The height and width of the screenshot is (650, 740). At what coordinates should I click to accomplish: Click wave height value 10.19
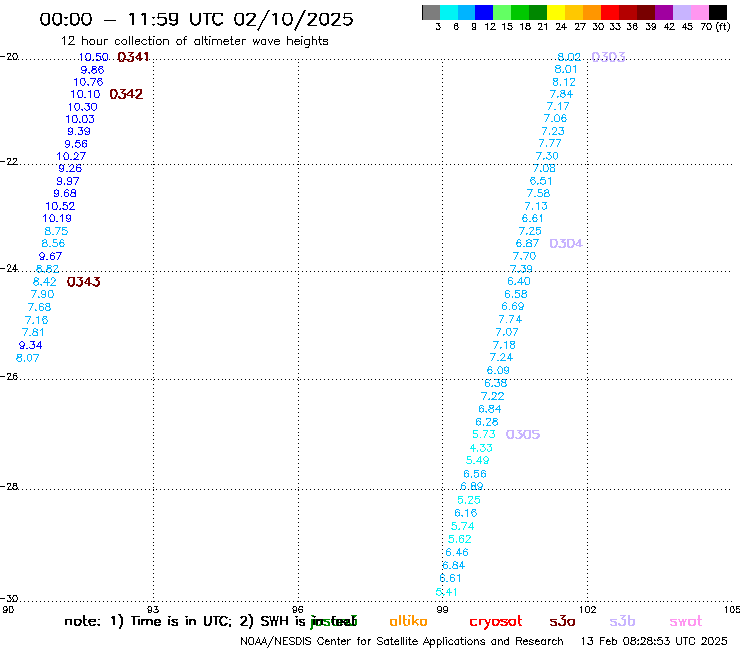(x=57, y=219)
